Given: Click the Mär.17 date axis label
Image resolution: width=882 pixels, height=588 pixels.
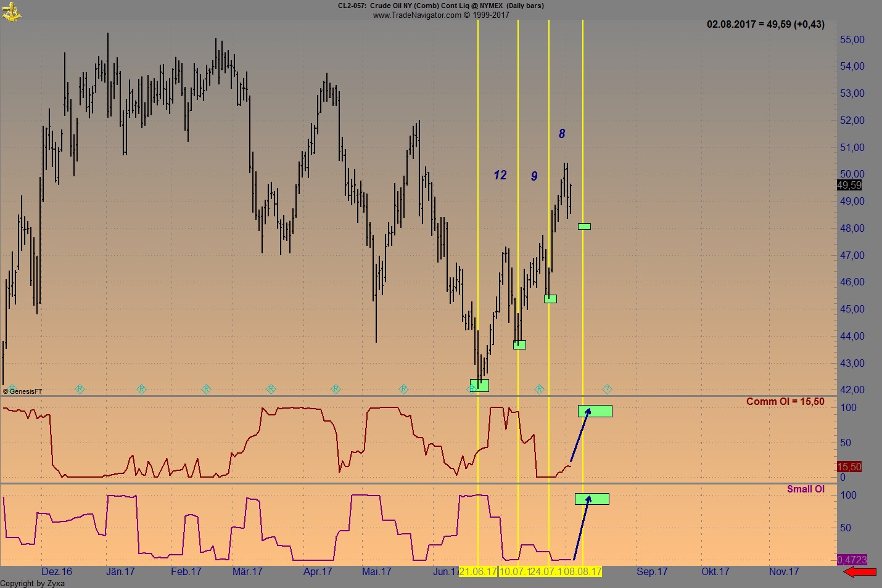Looking at the screenshot, I should [247, 572].
